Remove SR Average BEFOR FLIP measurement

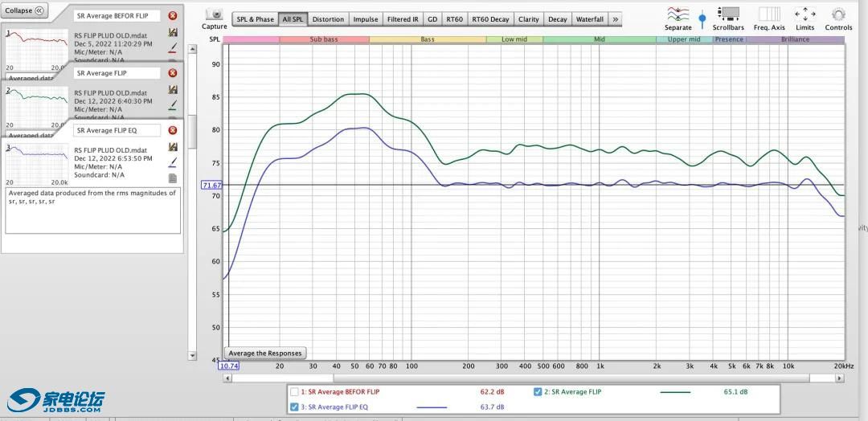[173, 16]
